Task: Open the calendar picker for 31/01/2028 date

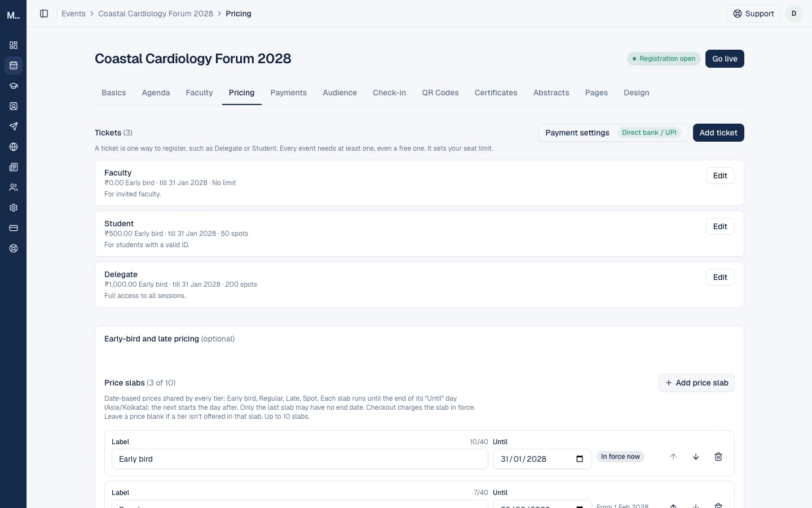Action: pos(580,459)
